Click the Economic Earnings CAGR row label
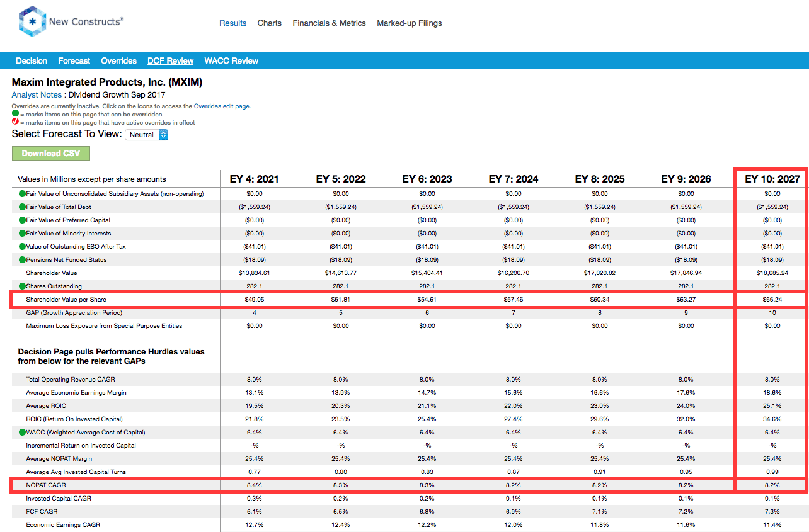Screen dimensions: 809x532 63,524
